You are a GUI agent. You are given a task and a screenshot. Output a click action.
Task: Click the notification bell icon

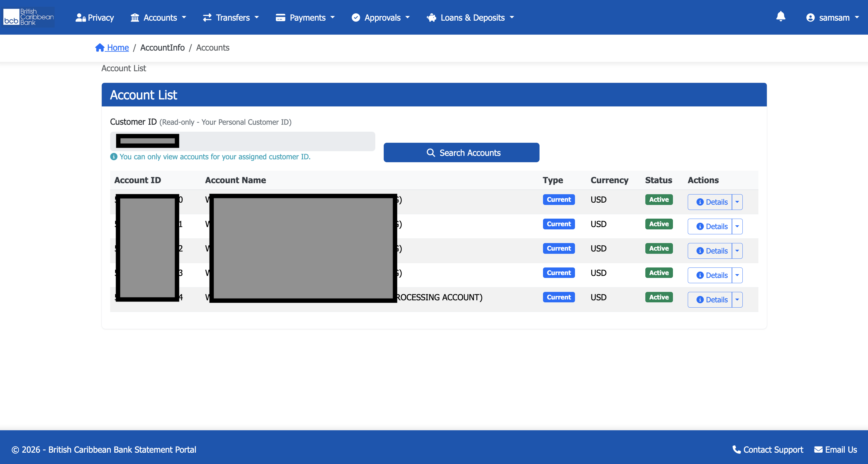coord(781,17)
